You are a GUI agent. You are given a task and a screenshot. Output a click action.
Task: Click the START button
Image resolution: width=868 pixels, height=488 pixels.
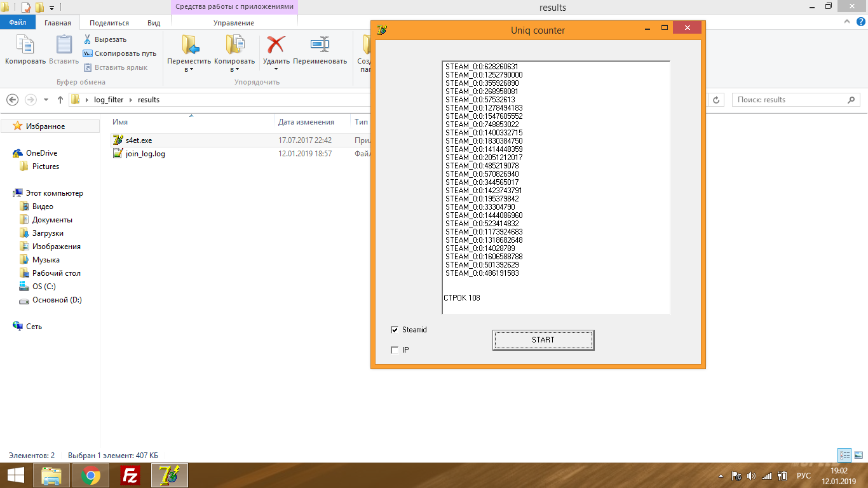[543, 340]
